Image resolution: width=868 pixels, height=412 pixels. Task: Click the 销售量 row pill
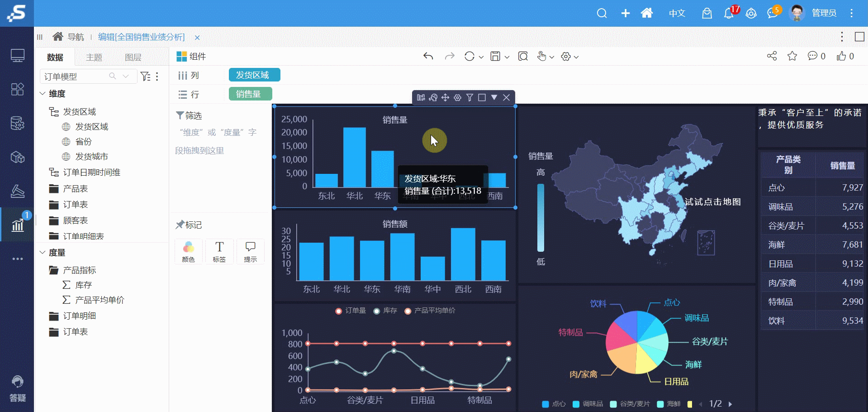pyautogui.click(x=250, y=94)
